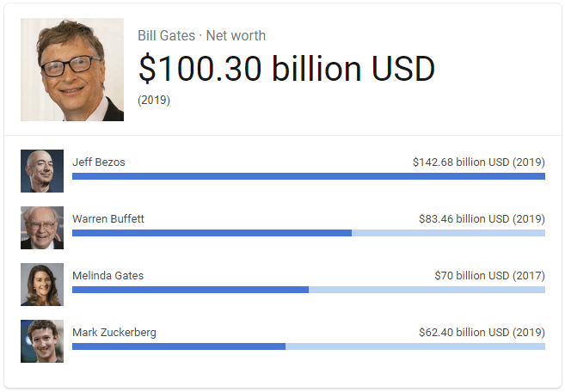Select Melinda Gates' thumbnail photo

point(42,285)
